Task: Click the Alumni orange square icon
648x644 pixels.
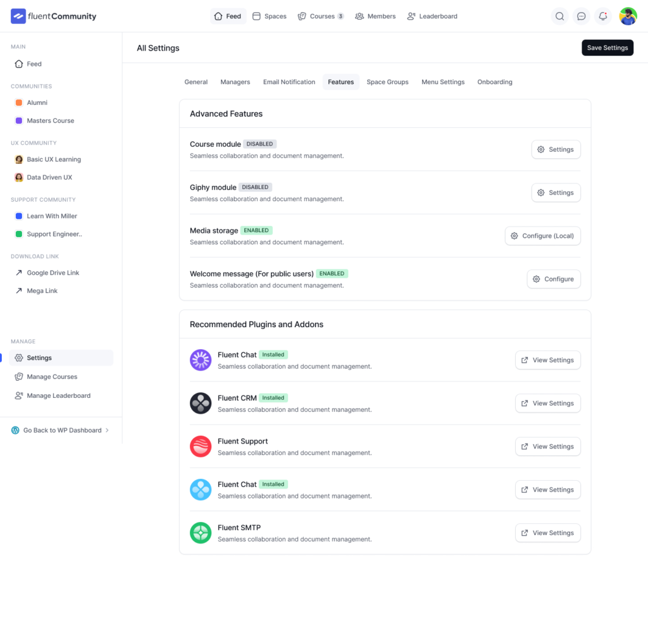Action: tap(19, 102)
